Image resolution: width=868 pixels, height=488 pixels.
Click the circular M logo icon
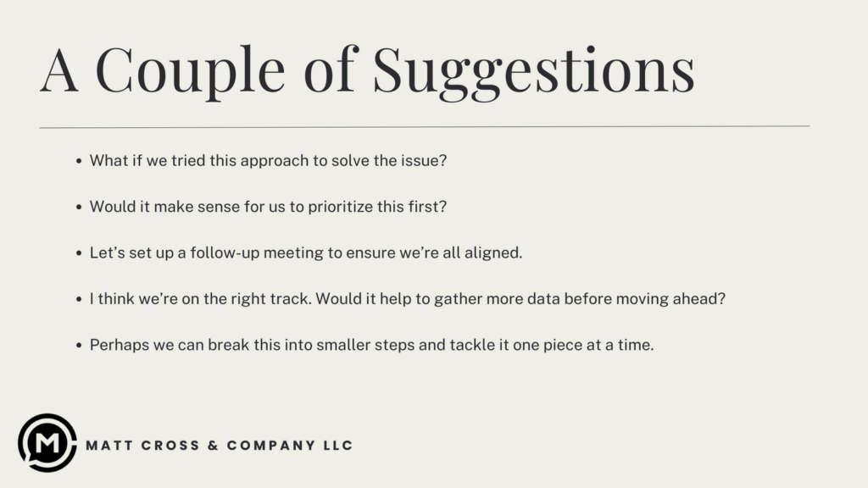[47, 442]
